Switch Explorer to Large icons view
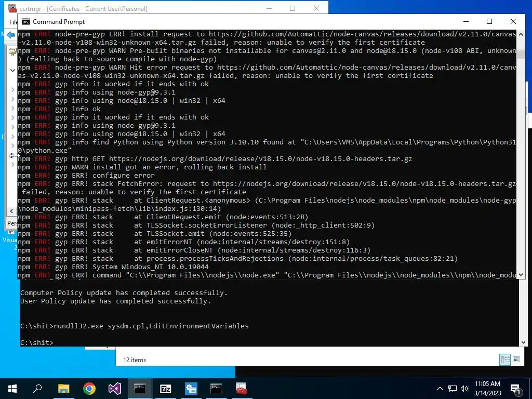Screen dimensions: 532x399 click(516, 360)
